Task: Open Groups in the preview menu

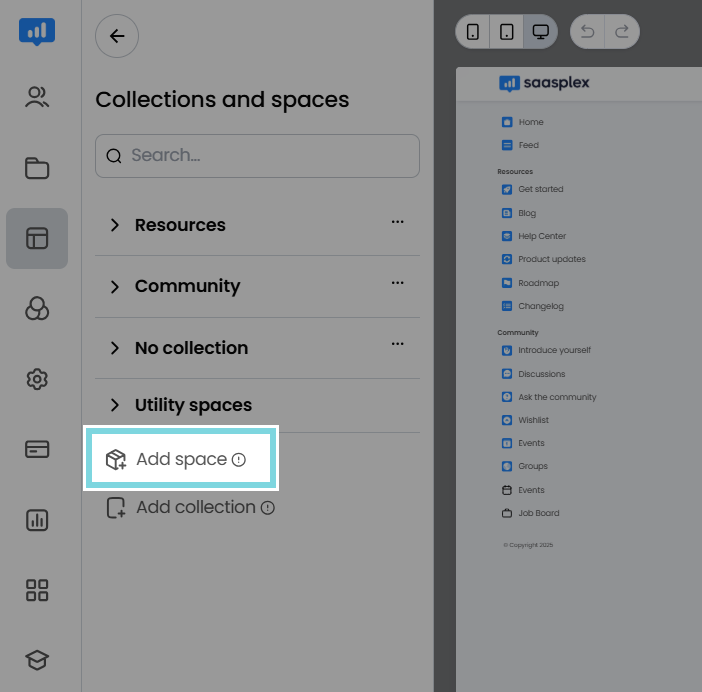Action: tap(533, 466)
